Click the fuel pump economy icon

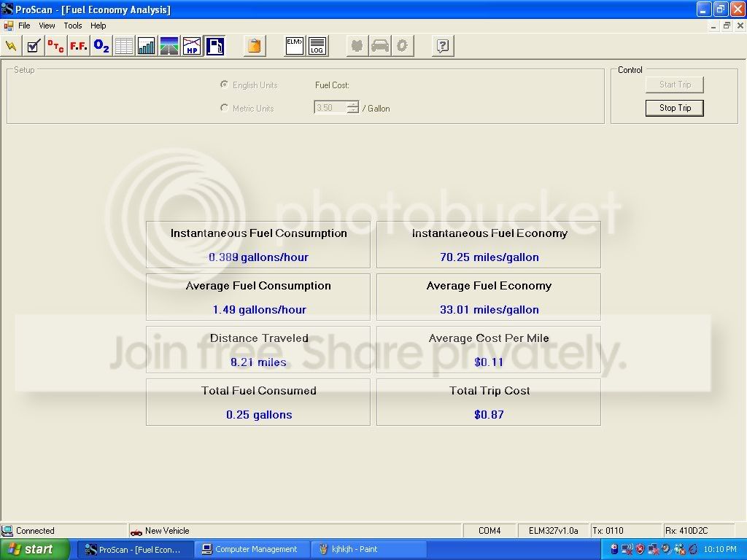(214, 47)
